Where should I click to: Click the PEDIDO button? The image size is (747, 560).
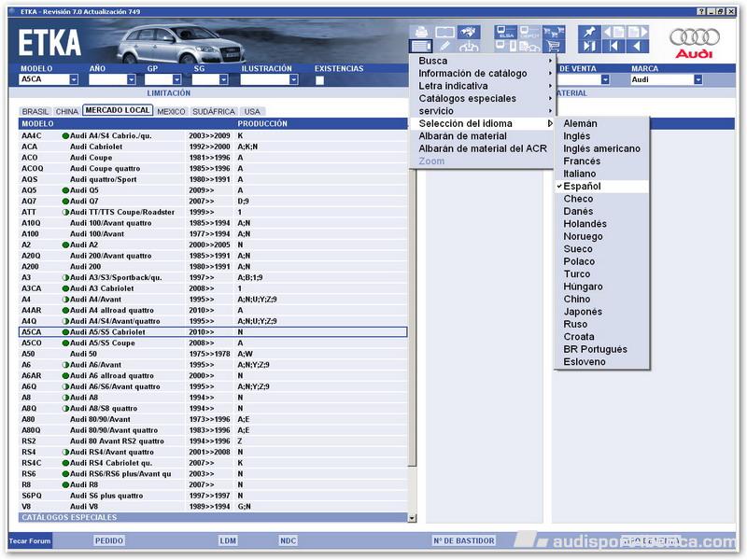[109, 541]
